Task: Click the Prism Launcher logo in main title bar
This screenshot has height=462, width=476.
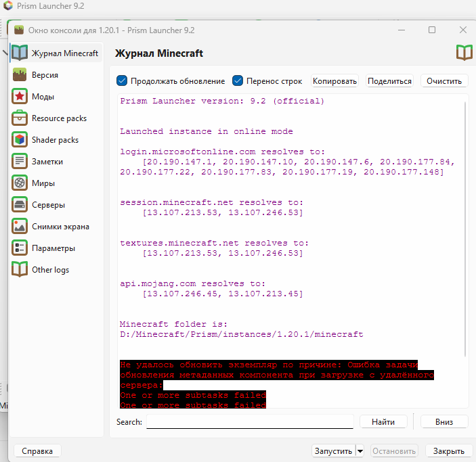Action: coord(8,5)
